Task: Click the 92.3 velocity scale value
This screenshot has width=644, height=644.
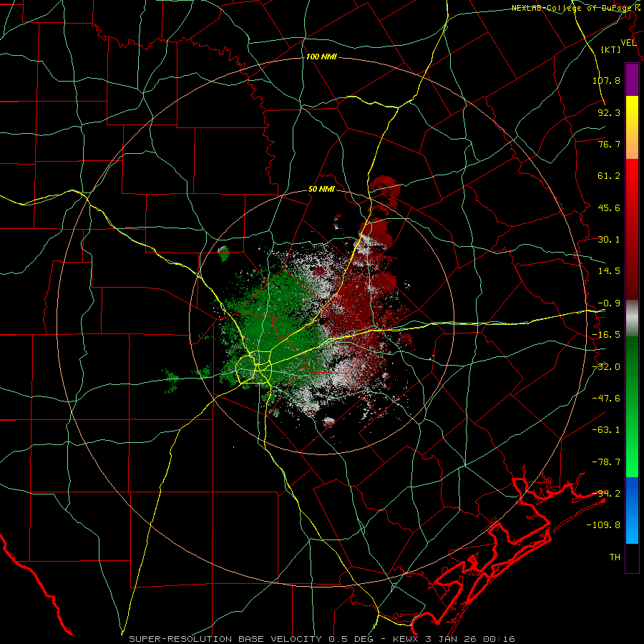Action: tap(609, 112)
